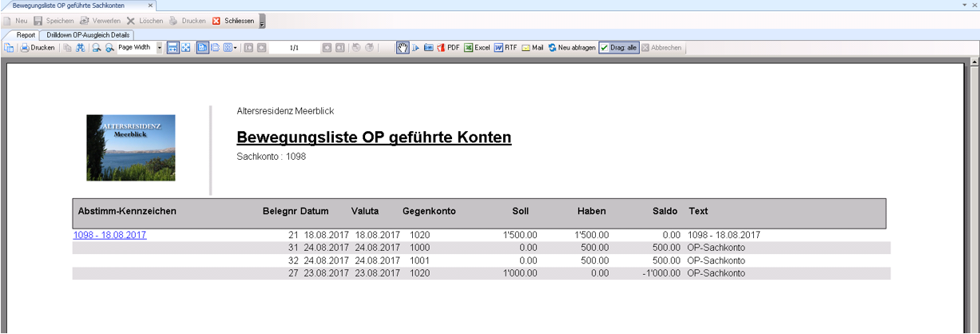The image size is (980, 334).
Task: Click the top Drucken button in main toolbar
Action: 187,21
